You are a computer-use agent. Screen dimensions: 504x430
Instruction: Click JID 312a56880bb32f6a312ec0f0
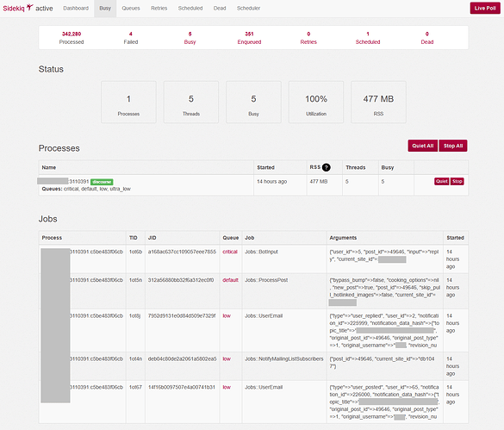(x=181, y=280)
